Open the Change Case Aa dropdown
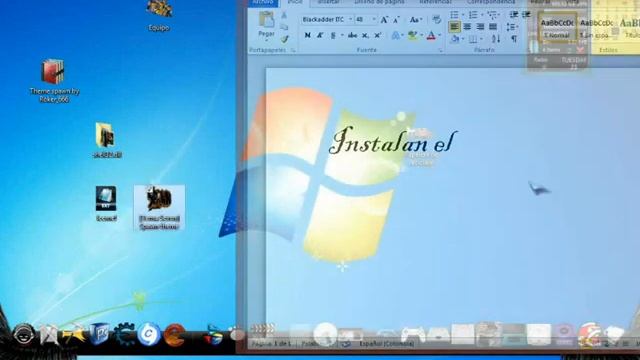The height and width of the screenshot is (360, 640). pyautogui.click(x=415, y=20)
